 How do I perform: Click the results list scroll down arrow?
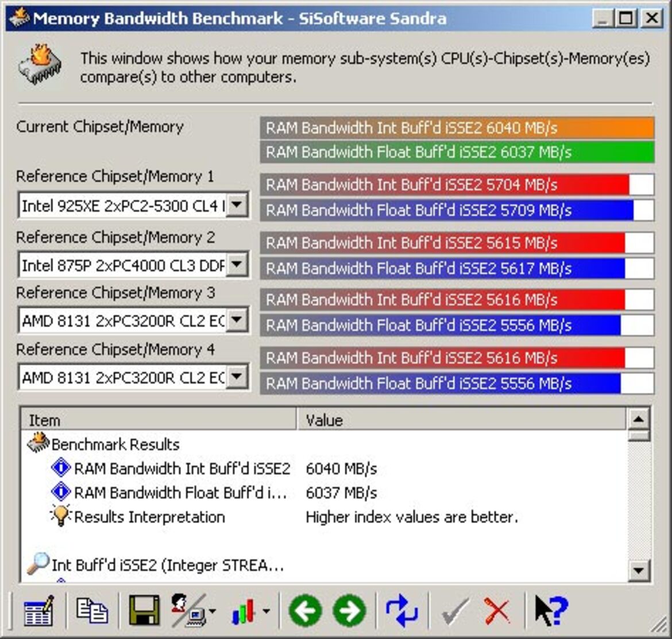point(639,570)
